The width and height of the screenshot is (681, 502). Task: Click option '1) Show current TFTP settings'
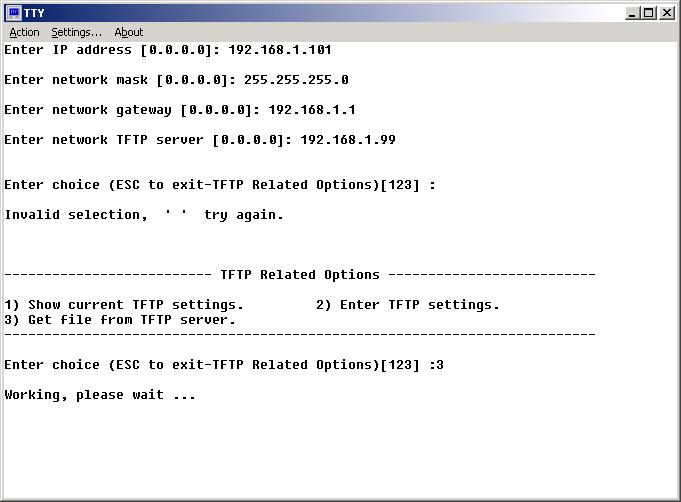[124, 305]
